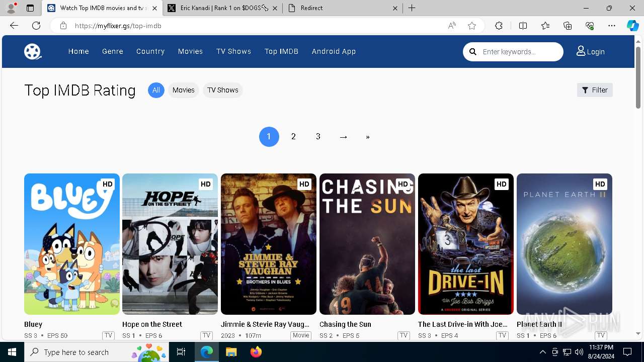The image size is (644, 362).
Task: Open the Chasing the Sun title link
Action: [345, 324]
